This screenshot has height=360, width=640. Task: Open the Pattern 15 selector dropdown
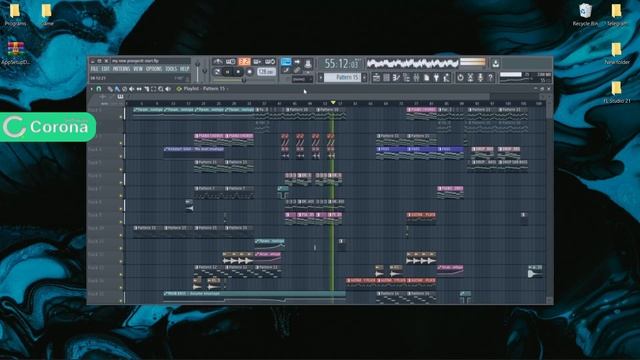(342, 78)
